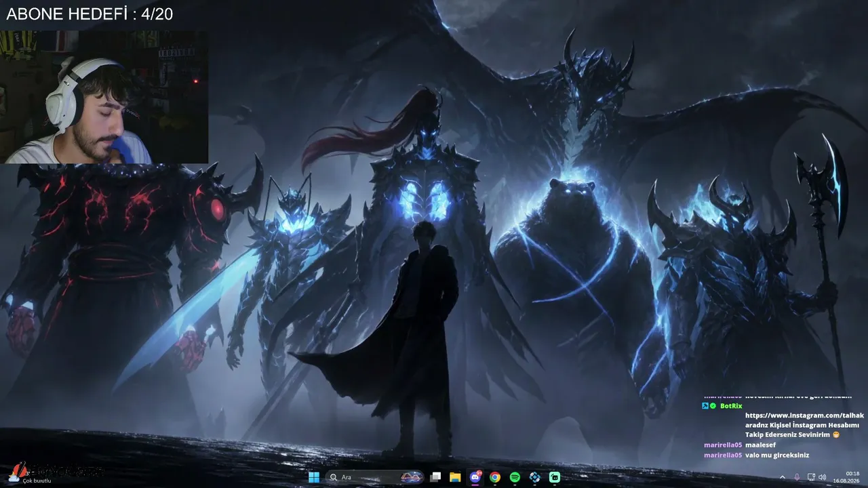Click the webcam feed thumbnail
Image resolution: width=868 pixels, height=488 pixels.
point(104,97)
